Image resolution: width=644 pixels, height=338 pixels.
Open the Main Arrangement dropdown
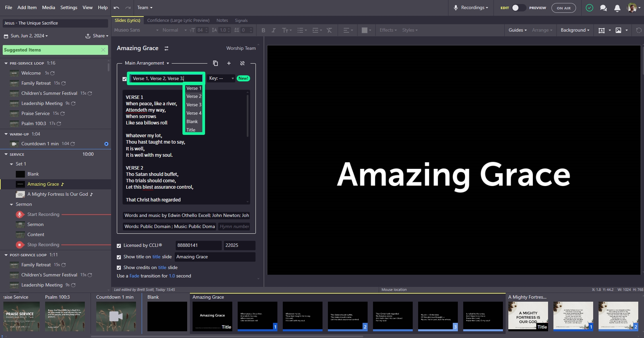(147, 63)
